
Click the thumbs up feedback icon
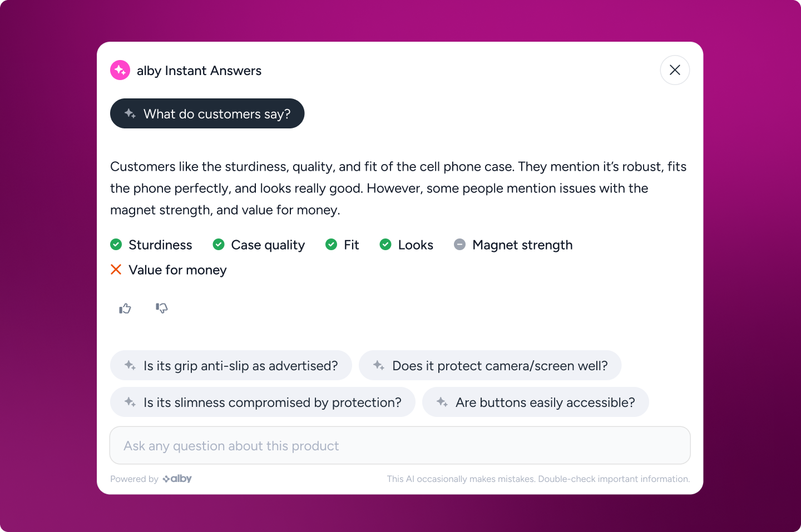point(125,309)
